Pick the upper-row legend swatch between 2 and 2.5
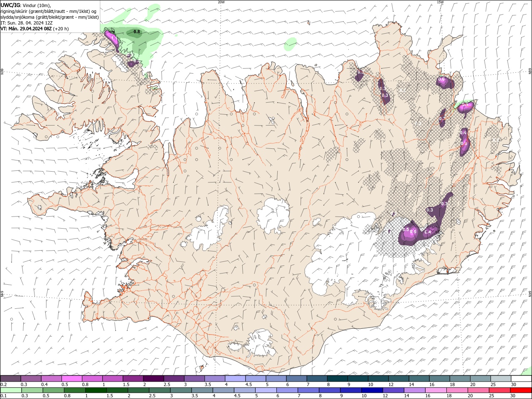 tap(153, 379)
